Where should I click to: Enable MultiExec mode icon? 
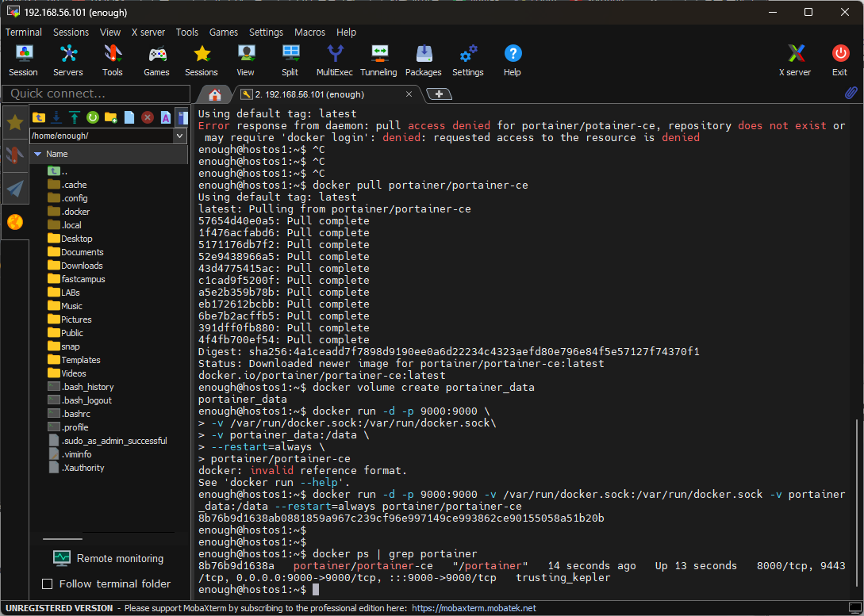click(335, 60)
